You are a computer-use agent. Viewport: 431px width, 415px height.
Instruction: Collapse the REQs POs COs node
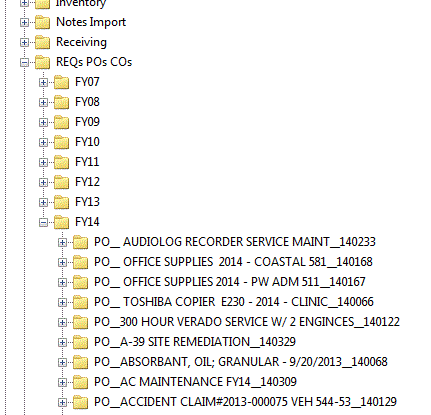pyautogui.click(x=24, y=62)
